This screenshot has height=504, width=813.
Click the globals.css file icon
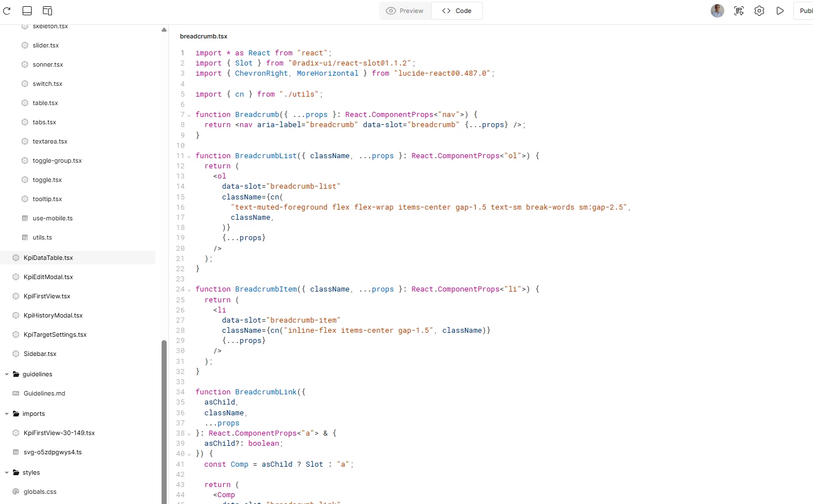tap(16, 492)
